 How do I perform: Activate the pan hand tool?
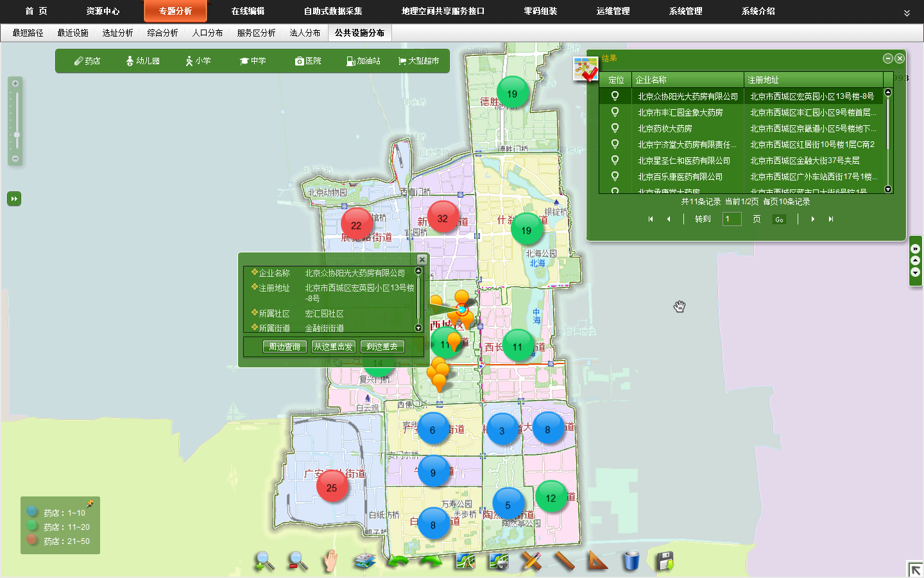(330, 561)
